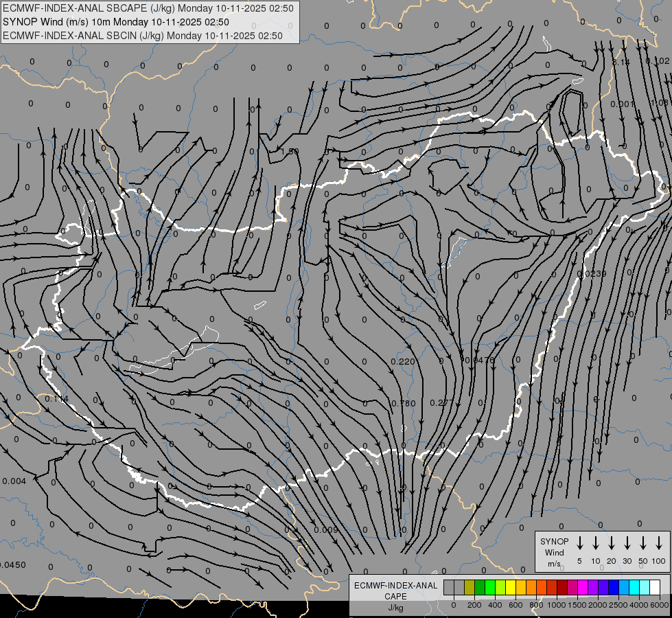This screenshot has height=618, width=672.
Task: Click the 5.14 value on the map
Action: pyautogui.click(x=621, y=62)
